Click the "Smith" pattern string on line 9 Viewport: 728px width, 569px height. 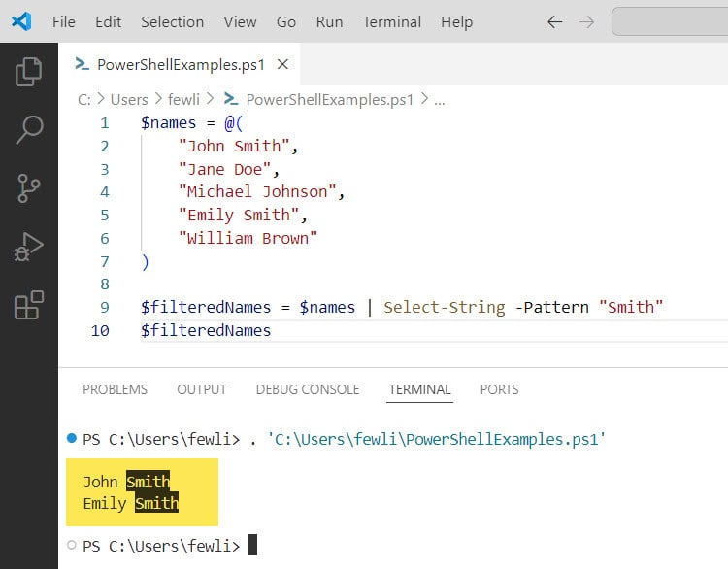coord(631,307)
